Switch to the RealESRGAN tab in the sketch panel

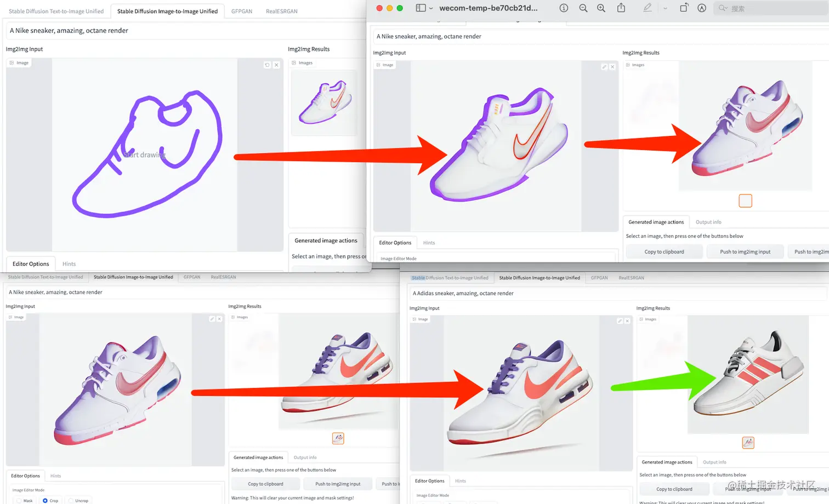coord(282,11)
